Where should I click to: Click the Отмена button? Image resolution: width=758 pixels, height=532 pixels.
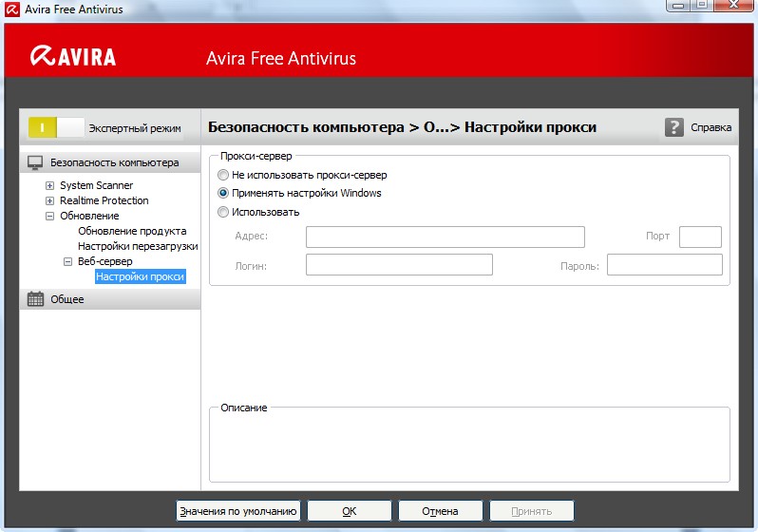pyautogui.click(x=440, y=511)
